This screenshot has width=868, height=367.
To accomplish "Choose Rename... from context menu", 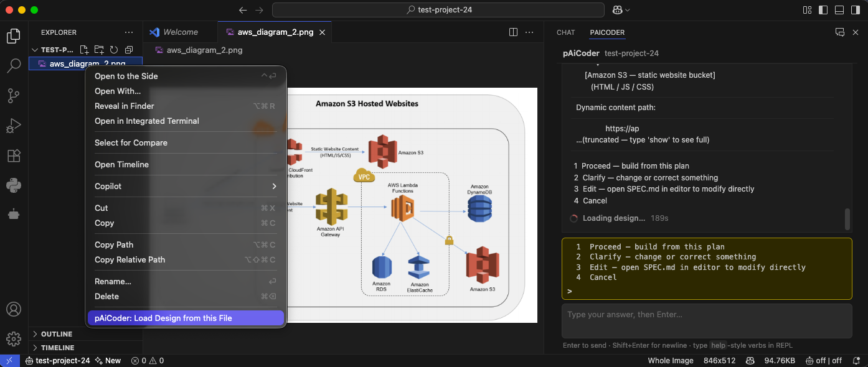I will (x=186, y=281).
